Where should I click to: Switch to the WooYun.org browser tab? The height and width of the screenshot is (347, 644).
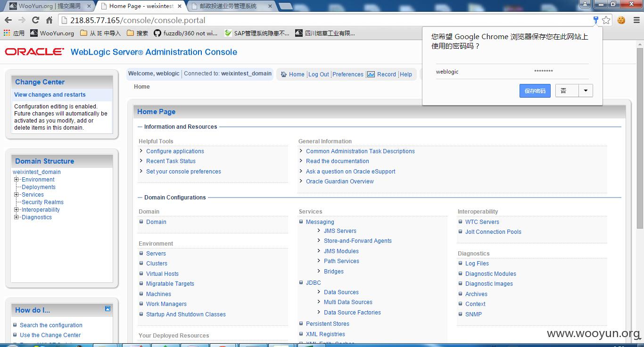(x=49, y=6)
